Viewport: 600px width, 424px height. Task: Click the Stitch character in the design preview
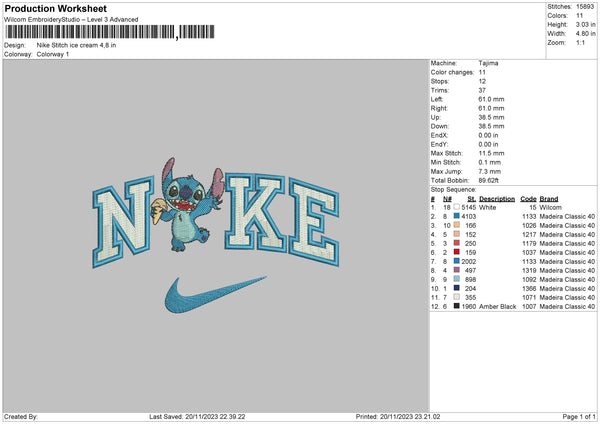(x=186, y=205)
